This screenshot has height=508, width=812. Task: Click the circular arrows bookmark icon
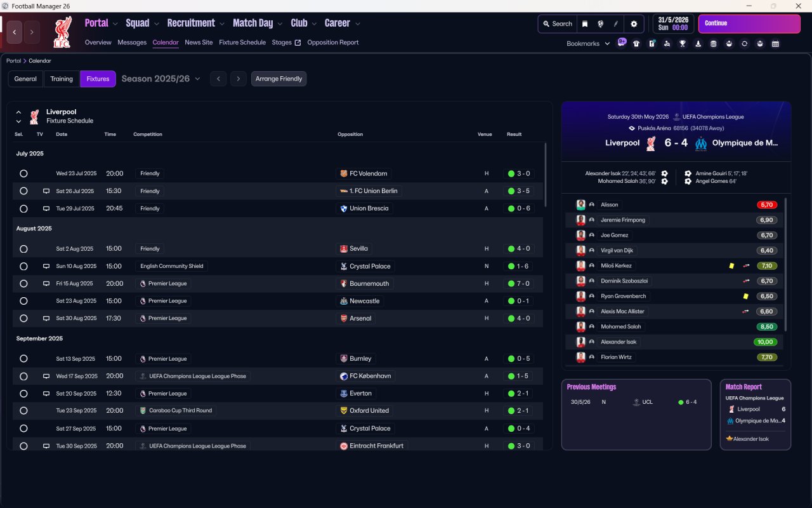click(745, 44)
